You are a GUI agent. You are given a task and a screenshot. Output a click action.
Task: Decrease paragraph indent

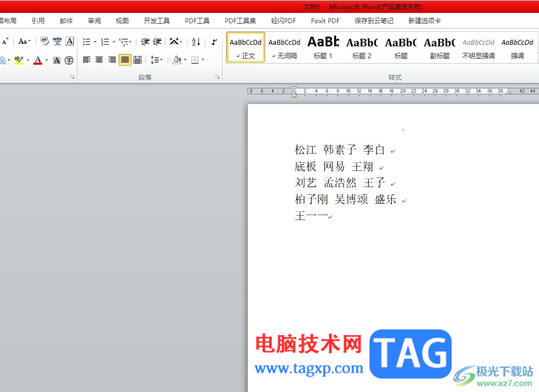[145, 42]
